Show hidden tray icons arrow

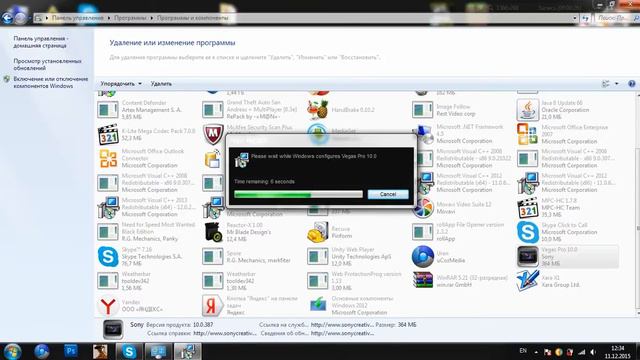click(536, 352)
